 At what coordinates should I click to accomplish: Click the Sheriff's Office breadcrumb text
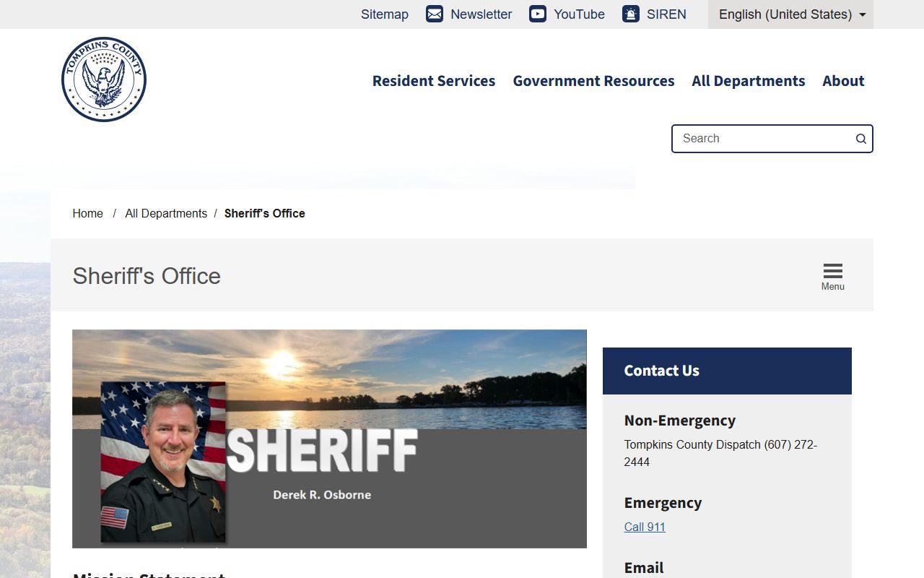265,213
